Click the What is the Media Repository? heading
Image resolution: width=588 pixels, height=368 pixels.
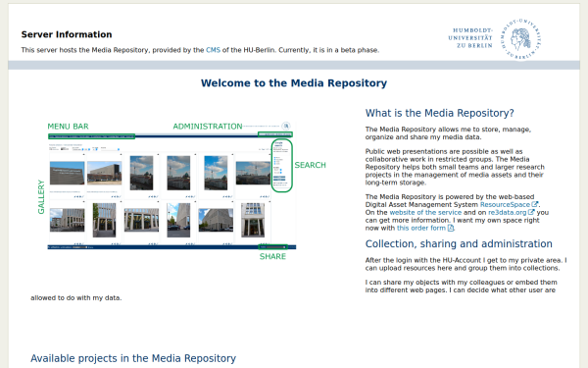439,113
